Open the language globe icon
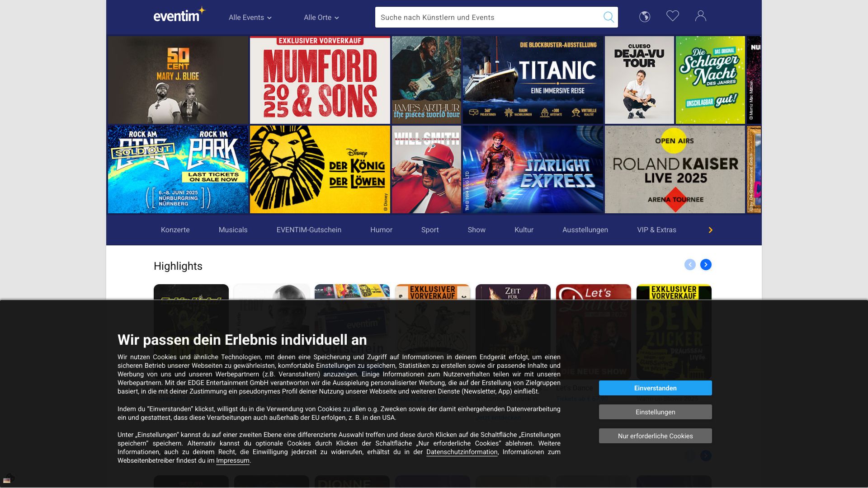Screen dimensions: 868x488 tap(645, 17)
